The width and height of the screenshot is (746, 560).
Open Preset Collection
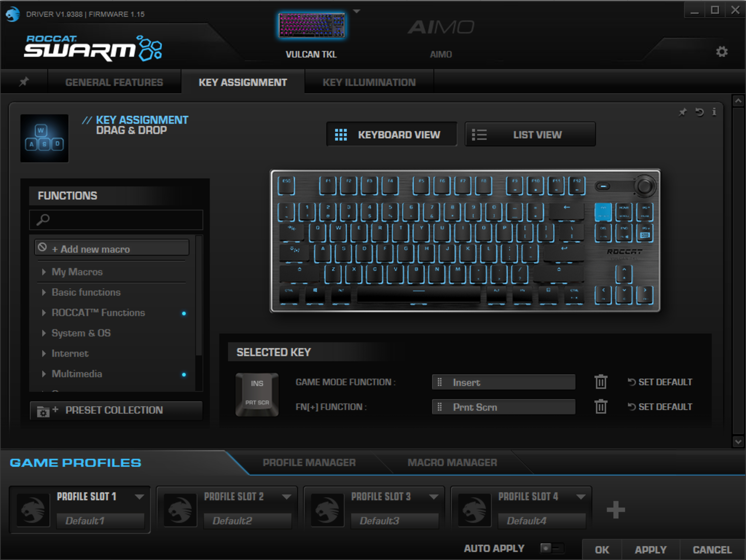tap(116, 410)
